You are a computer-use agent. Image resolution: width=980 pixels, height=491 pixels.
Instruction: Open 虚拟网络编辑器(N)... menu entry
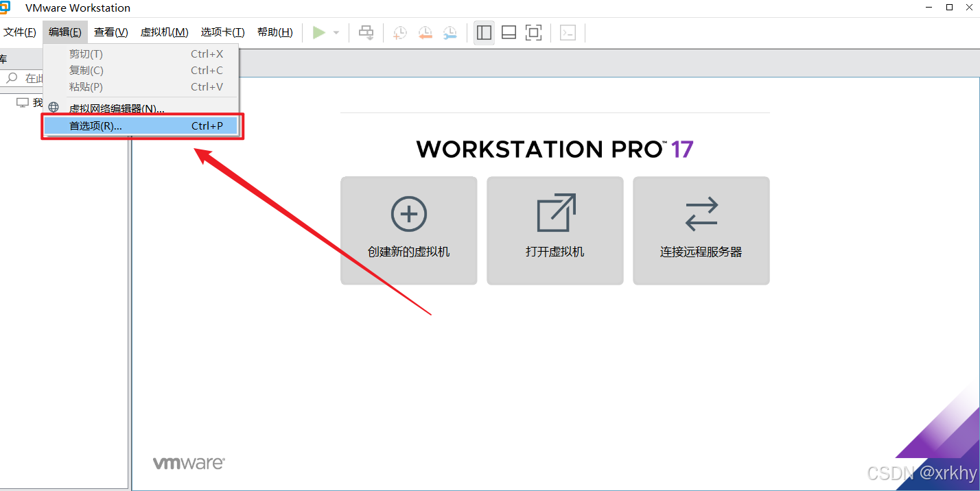141,108
